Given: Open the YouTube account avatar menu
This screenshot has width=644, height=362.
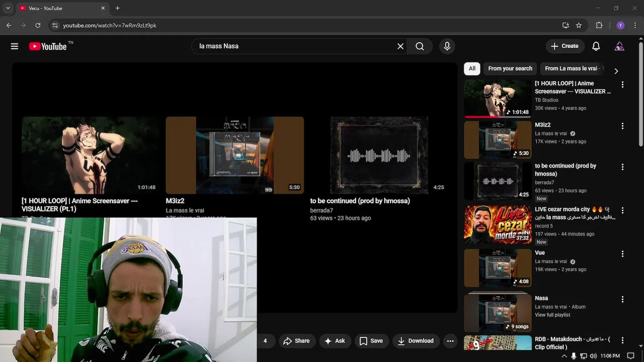Looking at the screenshot, I should coord(619,46).
